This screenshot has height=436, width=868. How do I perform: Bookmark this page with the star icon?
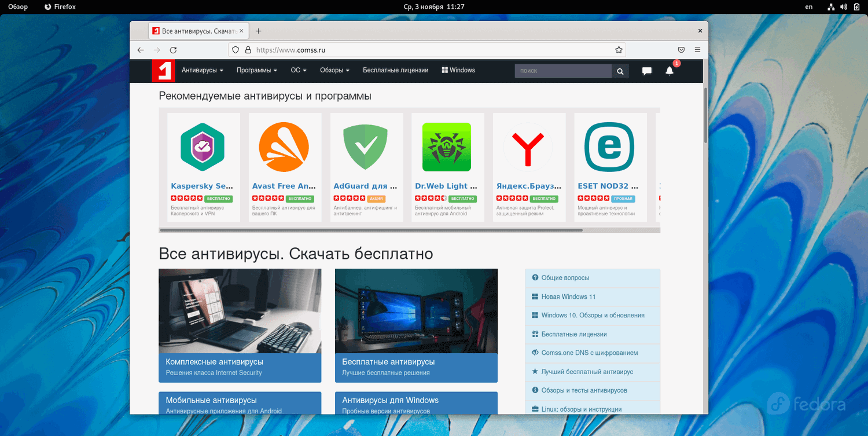619,50
